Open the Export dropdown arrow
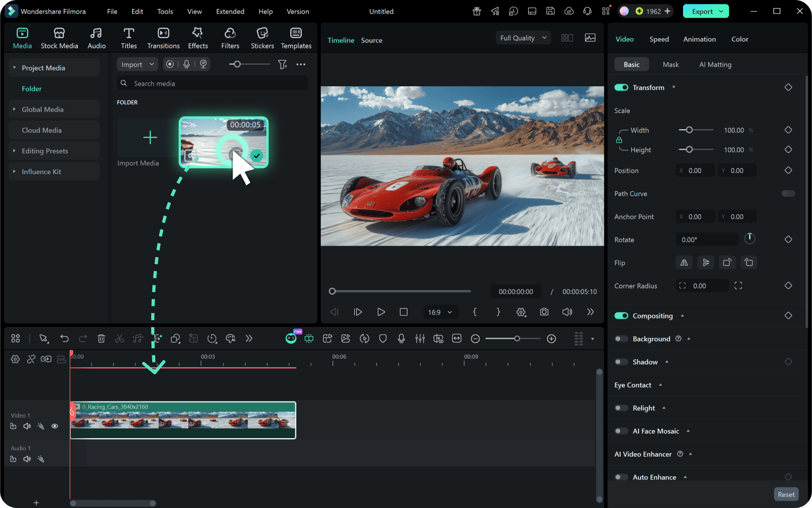The width and height of the screenshot is (812, 508). point(721,11)
